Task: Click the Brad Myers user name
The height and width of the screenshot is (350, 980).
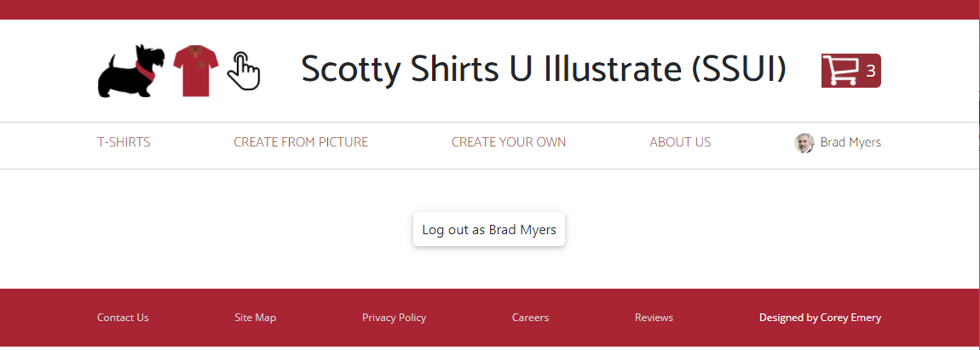Action: (850, 142)
